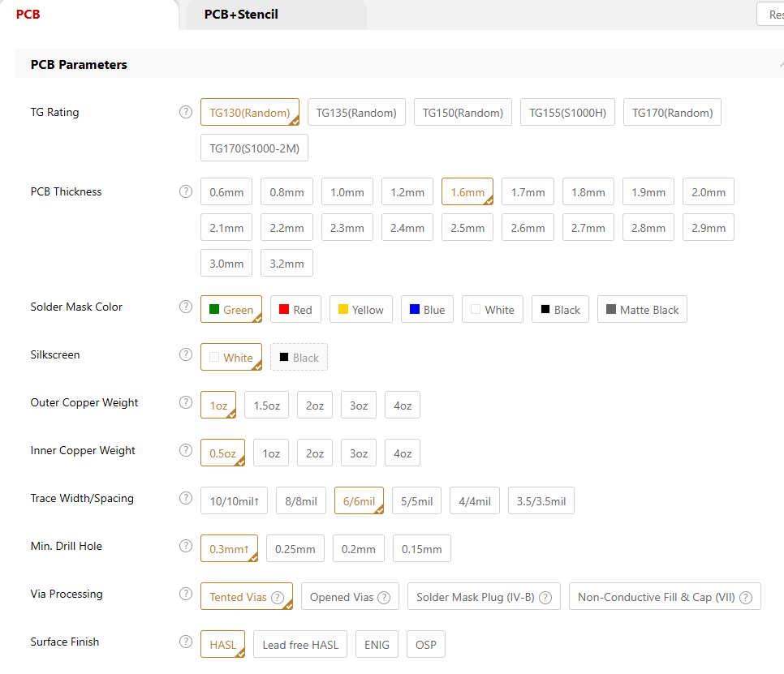Set inner copper weight to 1oz
The width and height of the screenshot is (784, 674).
pos(271,453)
